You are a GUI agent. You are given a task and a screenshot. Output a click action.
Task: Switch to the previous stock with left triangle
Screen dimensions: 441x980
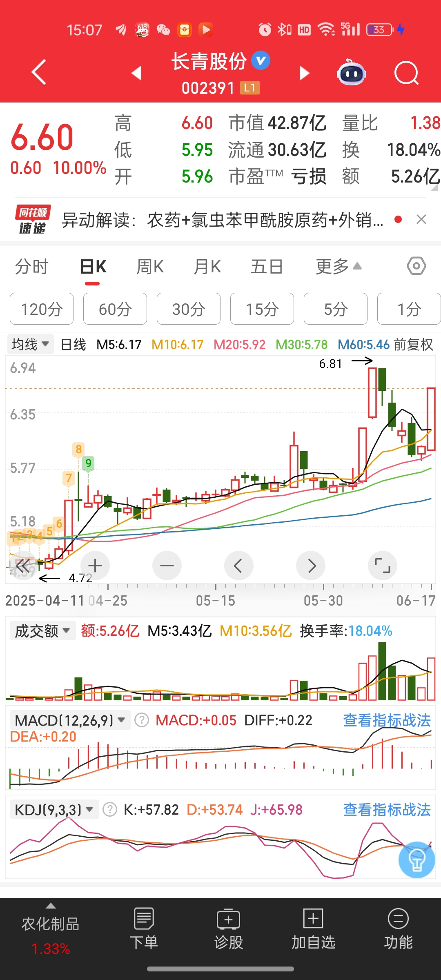click(136, 73)
